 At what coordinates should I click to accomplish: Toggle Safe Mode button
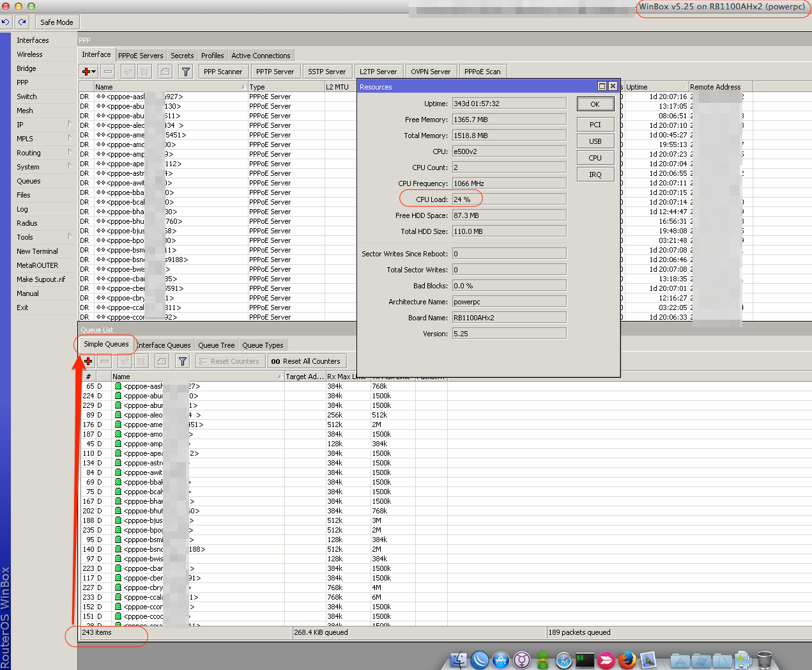point(57,22)
